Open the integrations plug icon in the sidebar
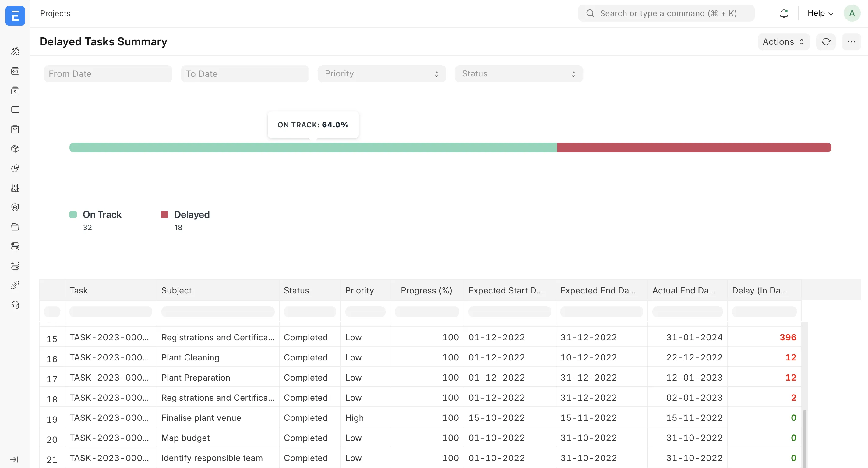The width and height of the screenshot is (868, 468). pyautogui.click(x=15, y=285)
